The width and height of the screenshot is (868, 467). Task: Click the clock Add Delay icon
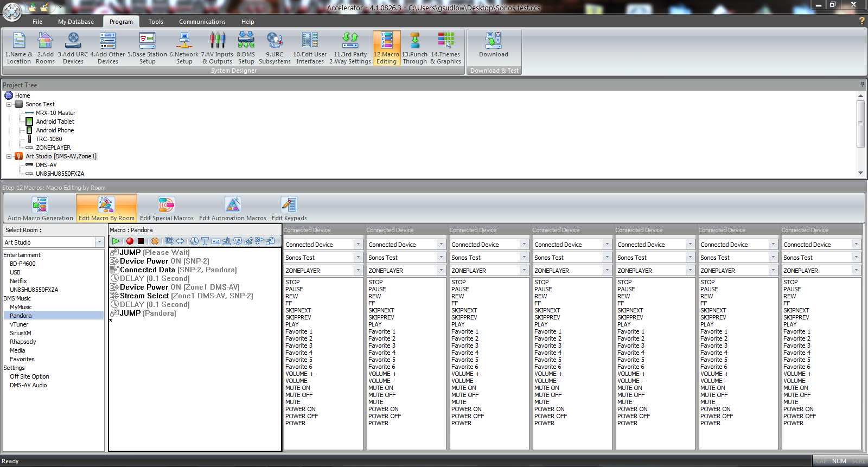[194, 241]
